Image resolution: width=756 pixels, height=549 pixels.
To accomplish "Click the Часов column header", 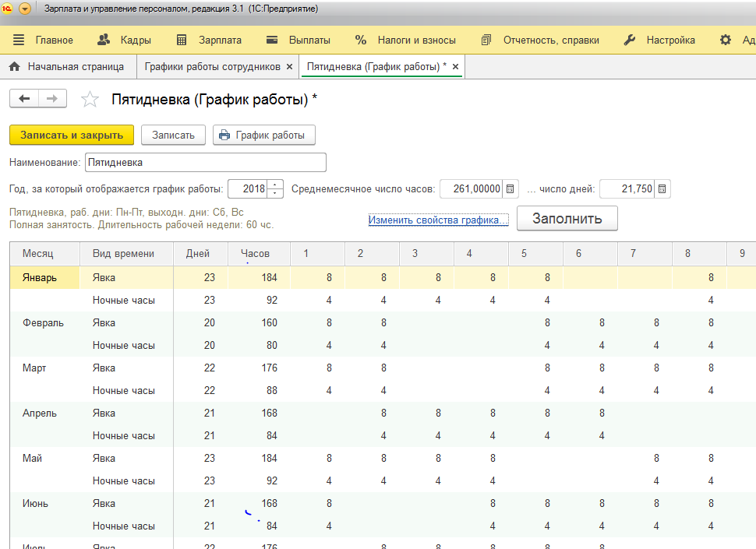I will pyautogui.click(x=259, y=253).
